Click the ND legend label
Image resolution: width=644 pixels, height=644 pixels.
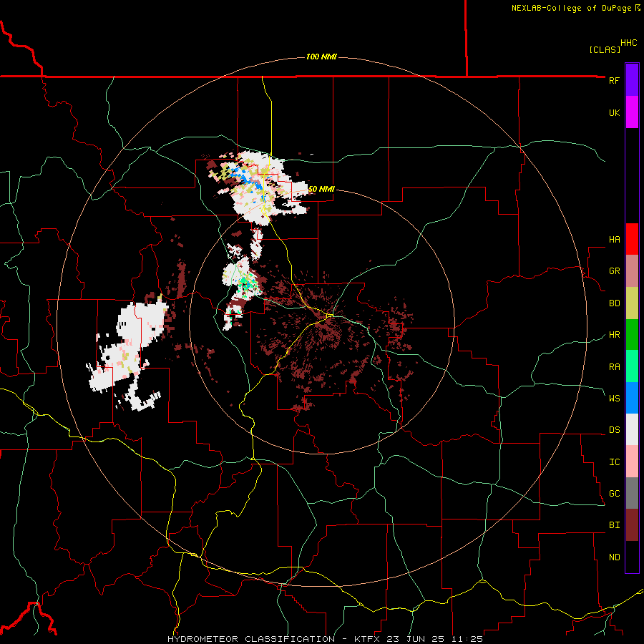coord(614,557)
